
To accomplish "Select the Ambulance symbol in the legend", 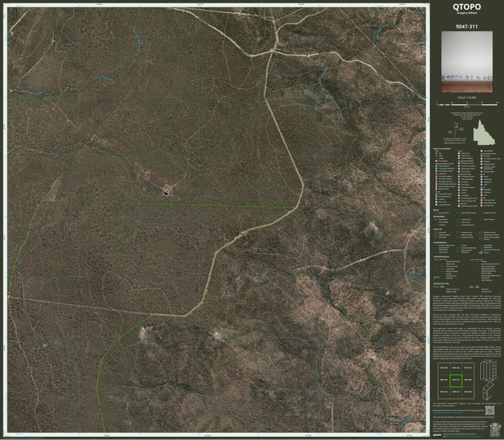I will (x=436, y=174).
